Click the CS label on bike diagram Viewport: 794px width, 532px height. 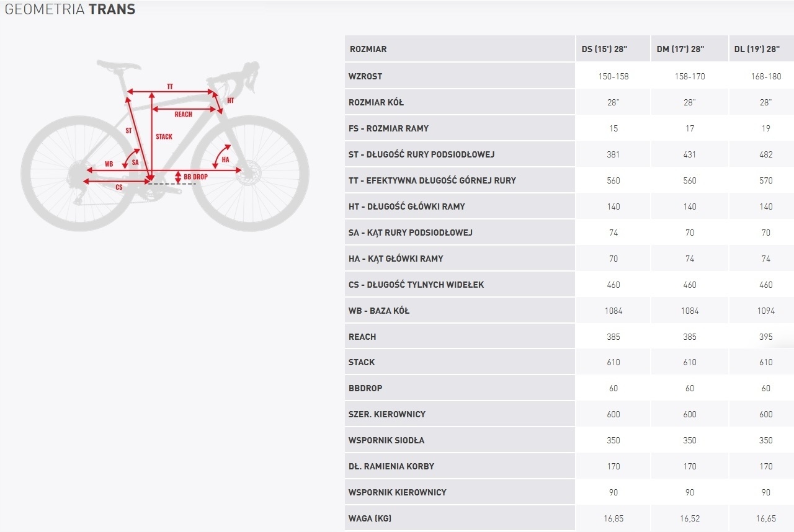118,187
